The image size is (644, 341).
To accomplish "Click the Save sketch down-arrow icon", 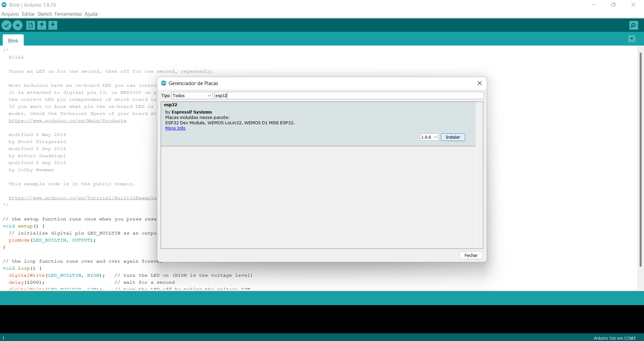I will tap(53, 25).
